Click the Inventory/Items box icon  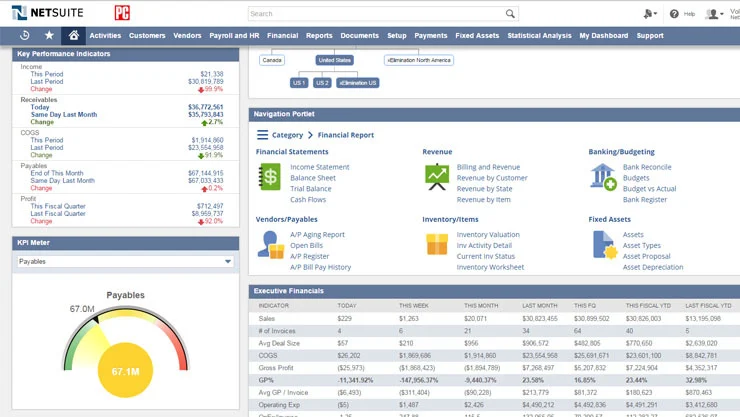(x=437, y=244)
